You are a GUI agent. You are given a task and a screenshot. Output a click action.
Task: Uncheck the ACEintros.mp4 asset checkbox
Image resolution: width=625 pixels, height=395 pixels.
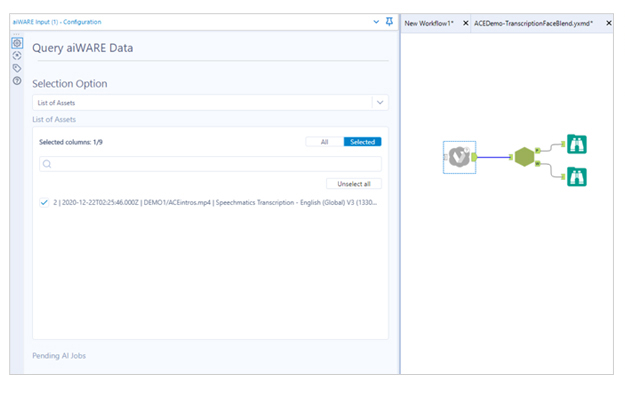tap(44, 202)
